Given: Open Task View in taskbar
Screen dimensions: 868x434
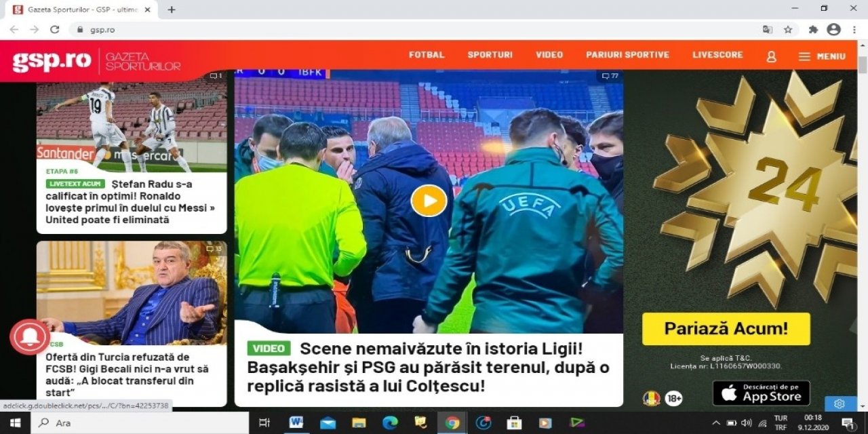Looking at the screenshot, I should point(264,423).
